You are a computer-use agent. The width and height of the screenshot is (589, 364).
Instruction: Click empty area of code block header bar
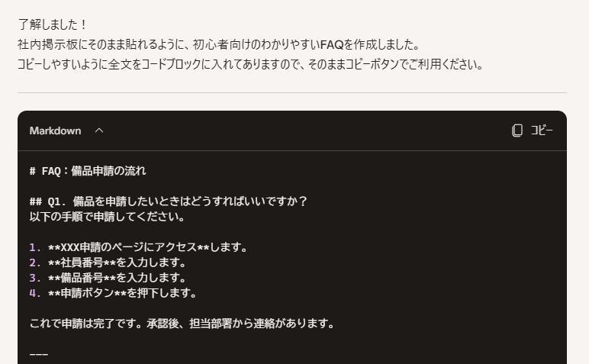(301, 130)
